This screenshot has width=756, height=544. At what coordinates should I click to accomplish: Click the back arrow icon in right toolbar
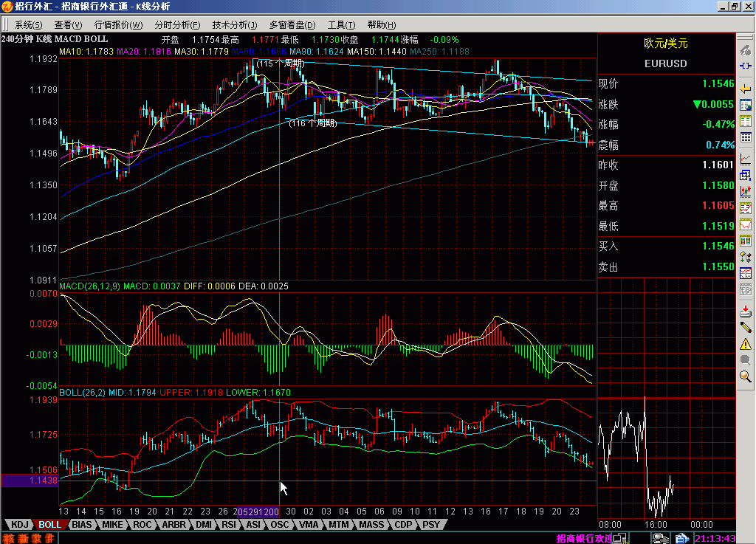pyautogui.click(x=746, y=89)
